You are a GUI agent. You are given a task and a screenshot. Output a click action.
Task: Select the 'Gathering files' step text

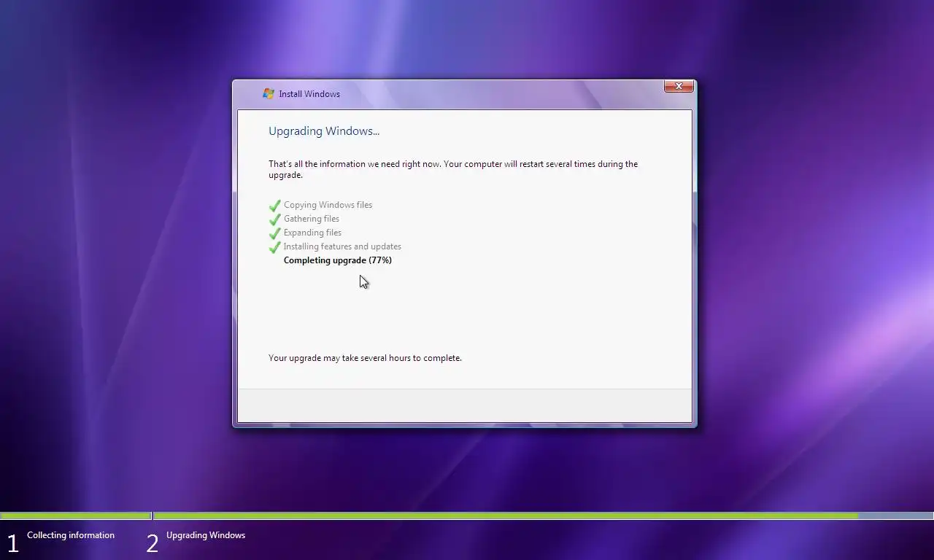click(312, 219)
